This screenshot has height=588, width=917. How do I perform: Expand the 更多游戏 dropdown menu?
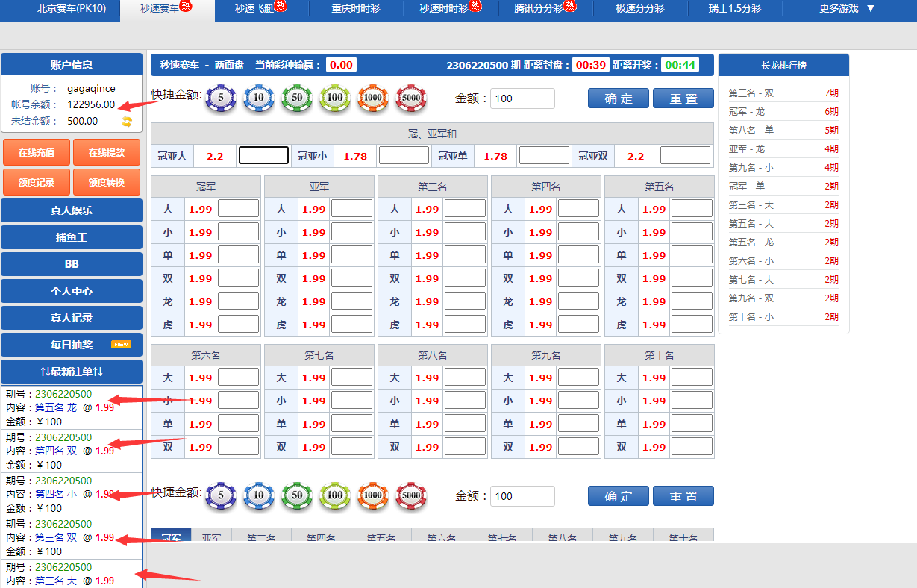coord(846,9)
